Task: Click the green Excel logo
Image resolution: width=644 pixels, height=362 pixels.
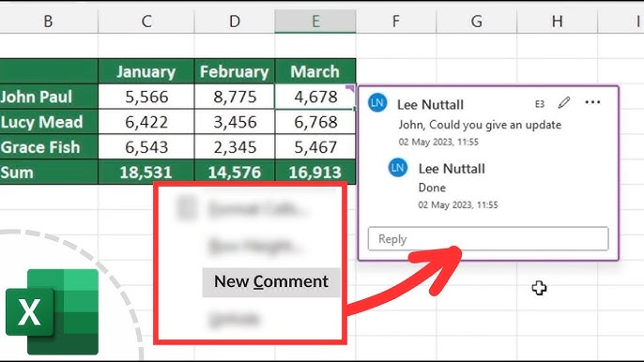Action: point(53,311)
